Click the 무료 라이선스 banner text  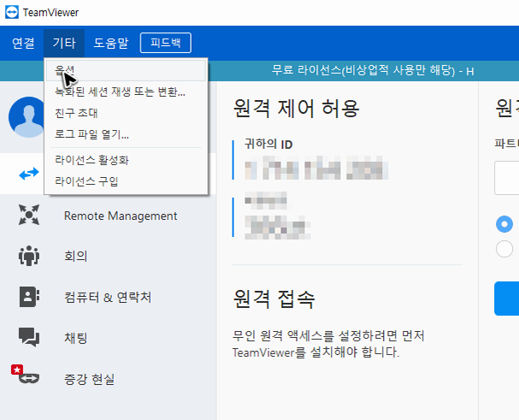pyautogui.click(x=373, y=70)
